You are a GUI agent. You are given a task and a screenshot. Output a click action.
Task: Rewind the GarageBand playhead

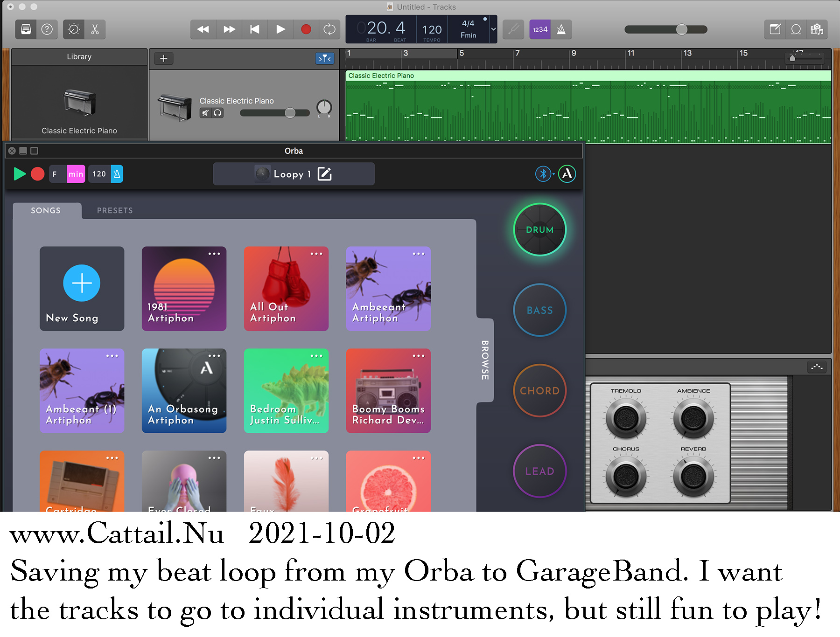coord(203,29)
